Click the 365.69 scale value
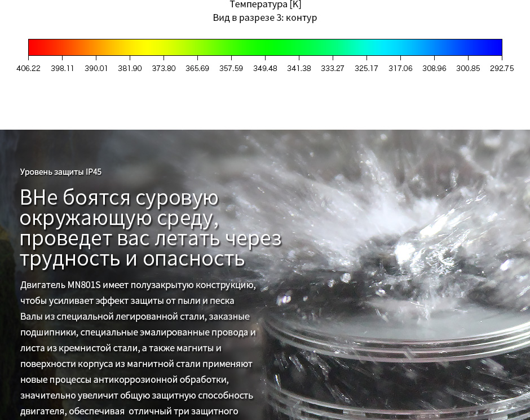The width and height of the screenshot is (530, 420). tap(197, 68)
